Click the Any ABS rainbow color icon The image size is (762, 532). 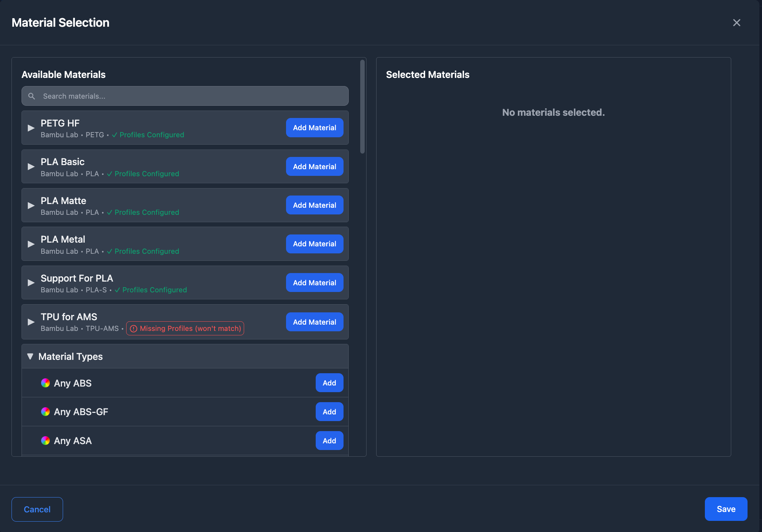(x=45, y=383)
